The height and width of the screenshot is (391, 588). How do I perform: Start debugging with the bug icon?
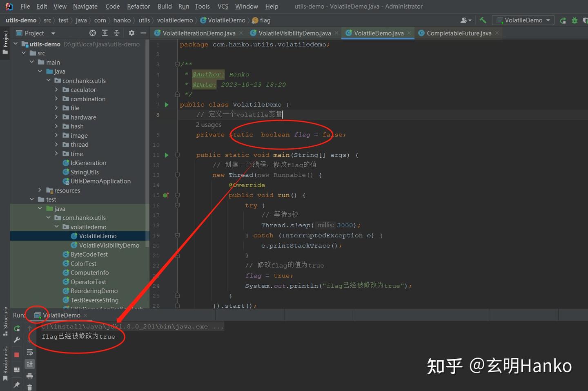pos(575,20)
